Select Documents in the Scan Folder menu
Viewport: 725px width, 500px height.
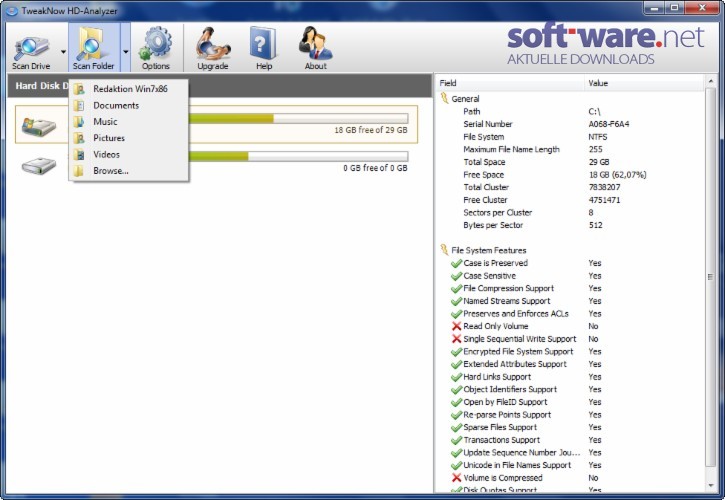[x=129, y=105]
